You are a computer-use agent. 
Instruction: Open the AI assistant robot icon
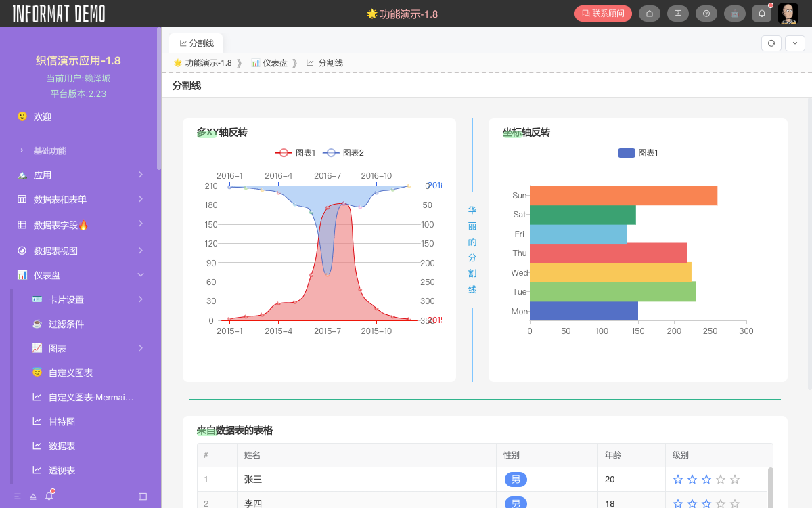pos(735,14)
